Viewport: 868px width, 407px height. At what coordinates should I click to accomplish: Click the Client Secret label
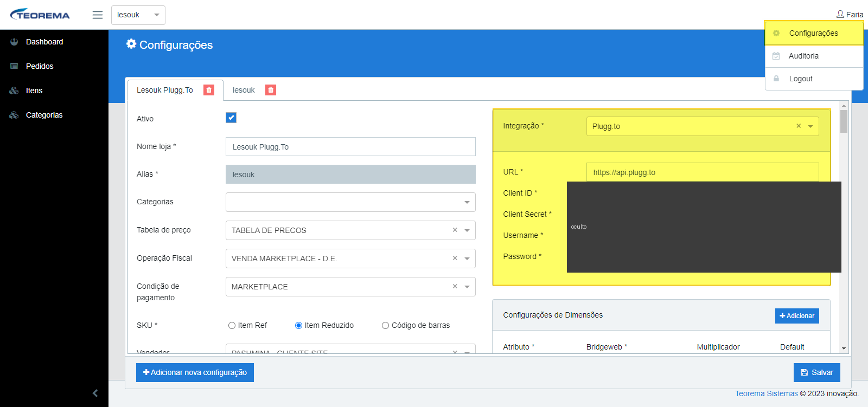[527, 214]
